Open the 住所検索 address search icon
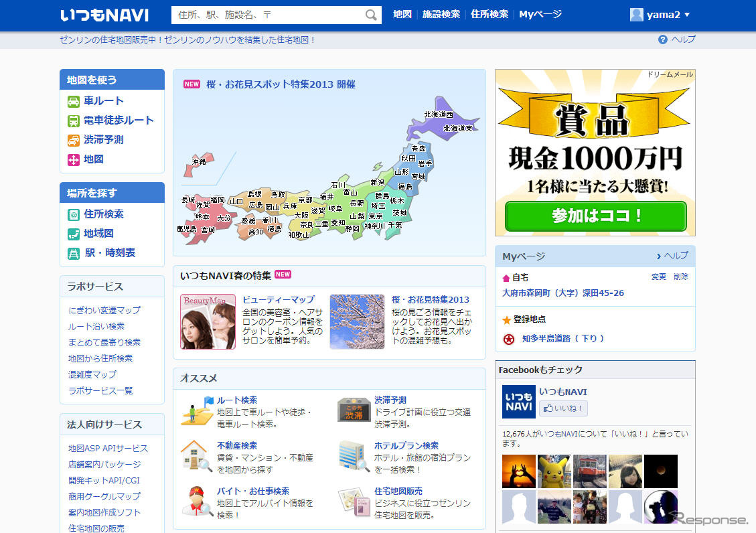Screen dimensions: 756x533 (73, 215)
